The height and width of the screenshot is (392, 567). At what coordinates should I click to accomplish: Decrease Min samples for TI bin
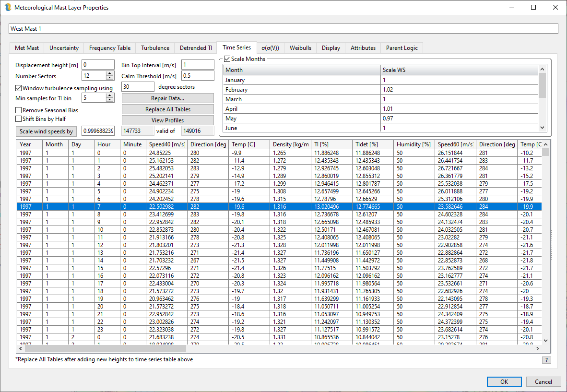click(110, 100)
